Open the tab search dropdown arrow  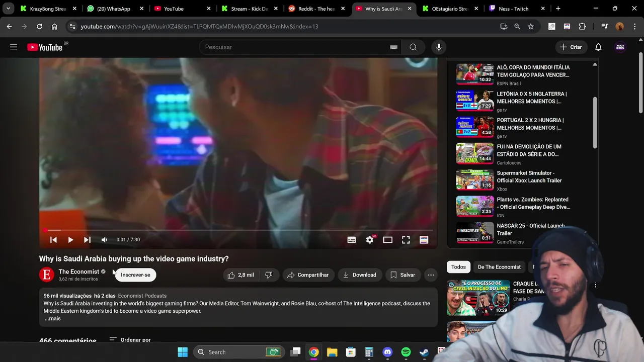tap(8, 9)
